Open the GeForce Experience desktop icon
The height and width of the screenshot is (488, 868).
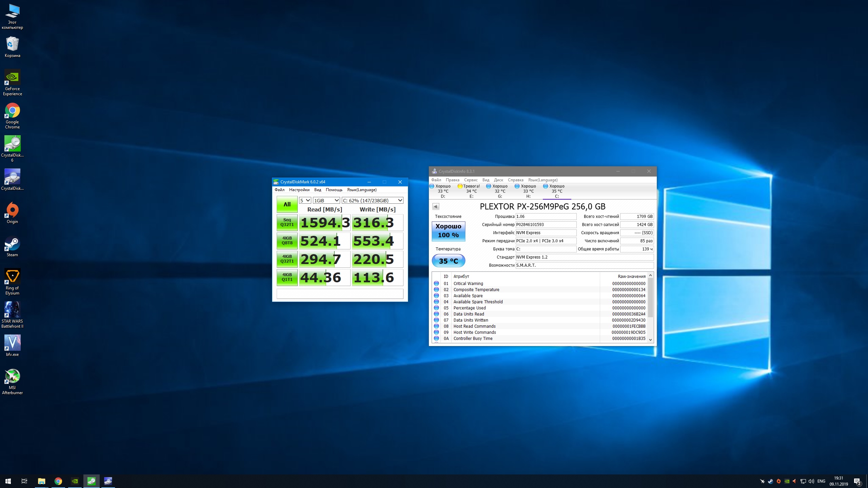click(12, 78)
